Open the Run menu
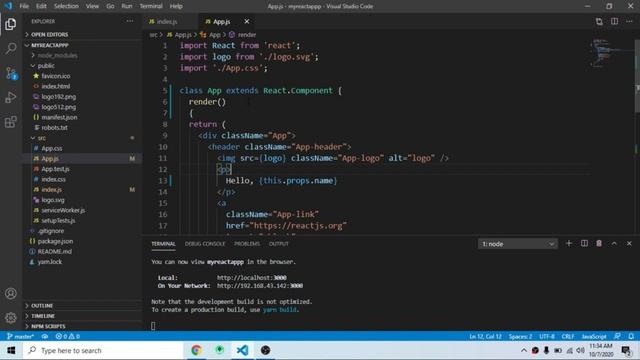640x360 pixels. point(127,6)
